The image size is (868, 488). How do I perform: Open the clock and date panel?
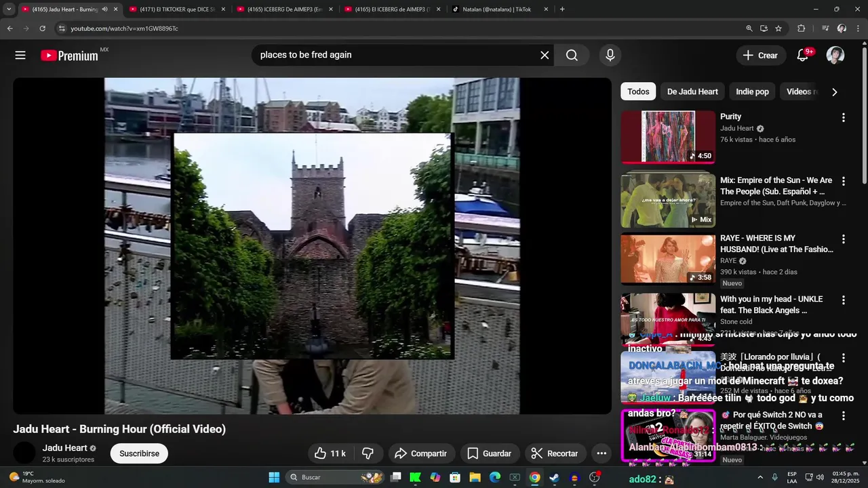pyautogui.click(x=844, y=477)
